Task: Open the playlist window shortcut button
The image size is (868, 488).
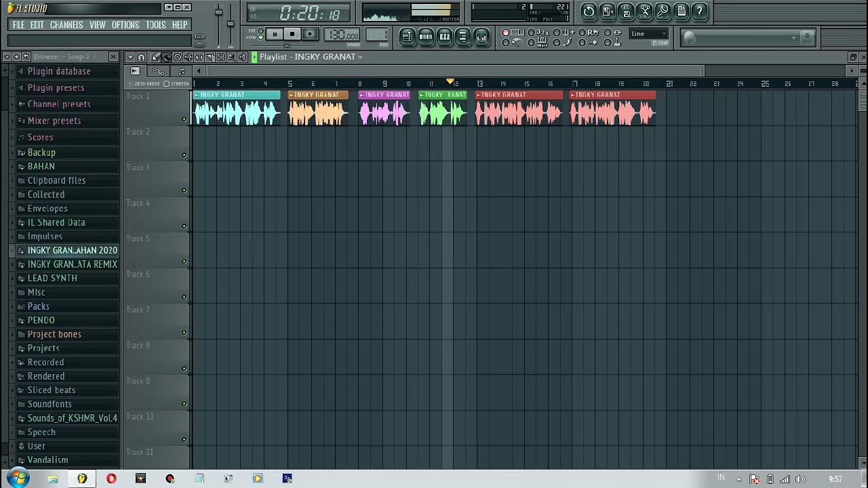Action: pyautogui.click(x=407, y=37)
